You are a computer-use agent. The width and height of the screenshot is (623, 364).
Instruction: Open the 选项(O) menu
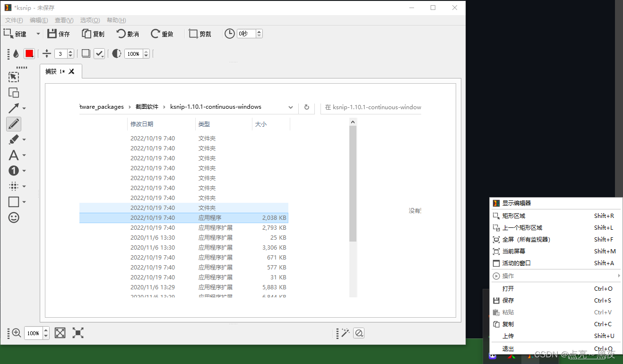coord(90,20)
